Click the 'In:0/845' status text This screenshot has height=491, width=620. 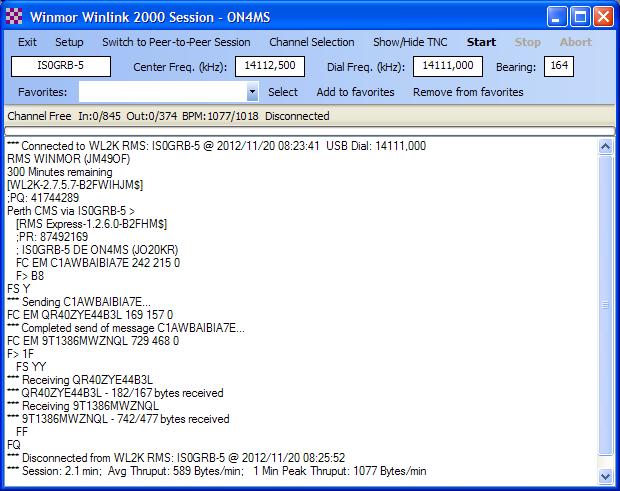coord(99,116)
